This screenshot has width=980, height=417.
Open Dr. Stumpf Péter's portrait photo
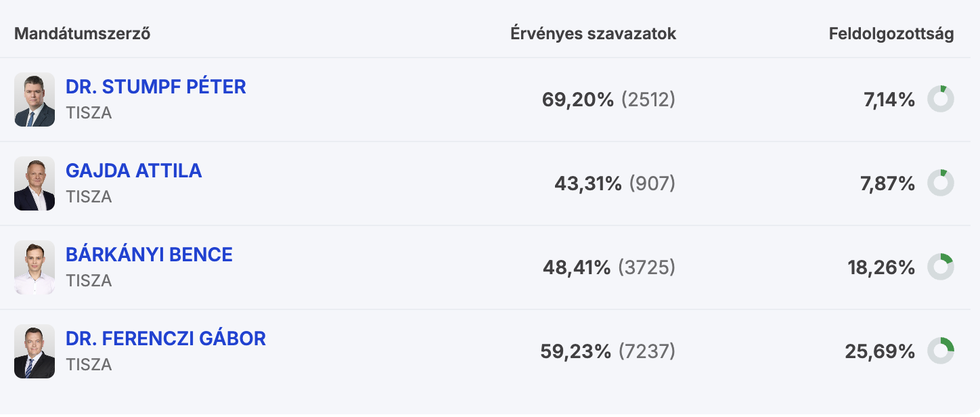coord(35,100)
